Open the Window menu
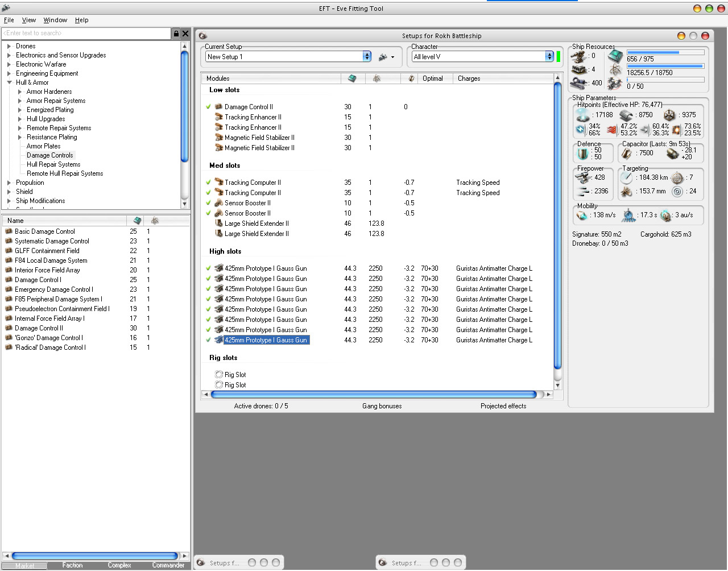The width and height of the screenshot is (728, 571). (55, 20)
